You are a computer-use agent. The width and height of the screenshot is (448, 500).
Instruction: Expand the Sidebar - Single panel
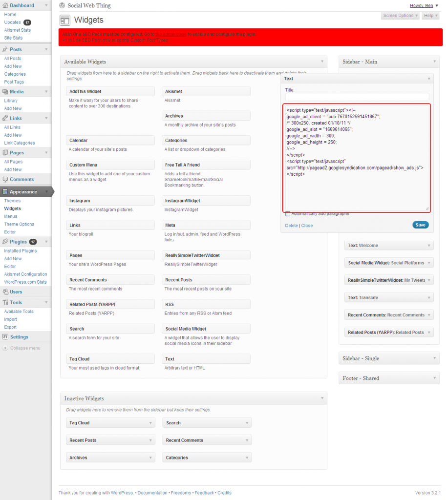pos(388,358)
